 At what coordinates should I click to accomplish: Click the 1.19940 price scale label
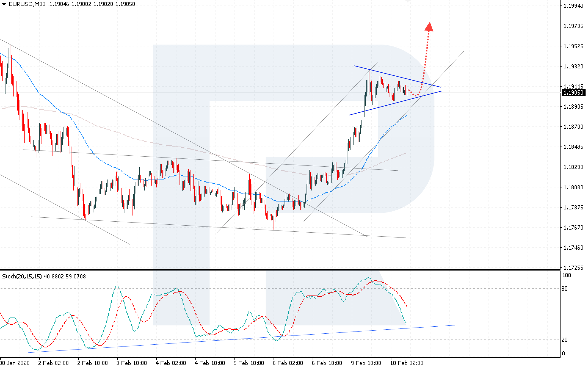(573, 6)
